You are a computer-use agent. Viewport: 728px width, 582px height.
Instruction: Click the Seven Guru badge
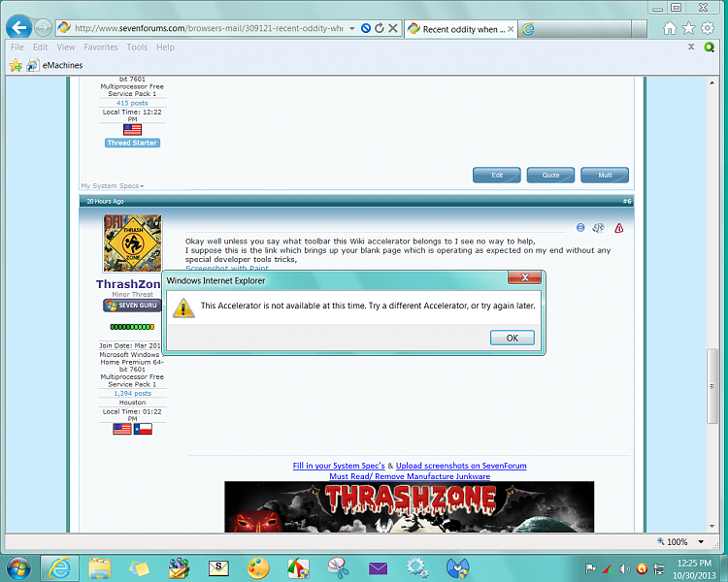point(132,306)
